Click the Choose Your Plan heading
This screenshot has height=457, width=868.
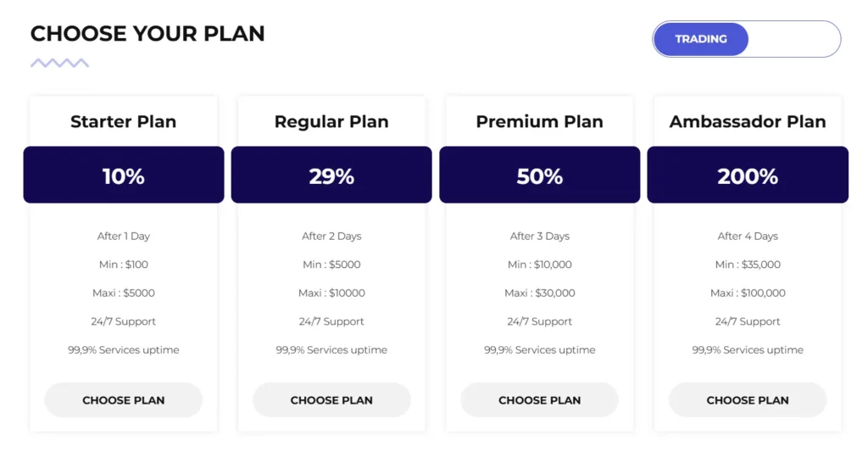147,34
